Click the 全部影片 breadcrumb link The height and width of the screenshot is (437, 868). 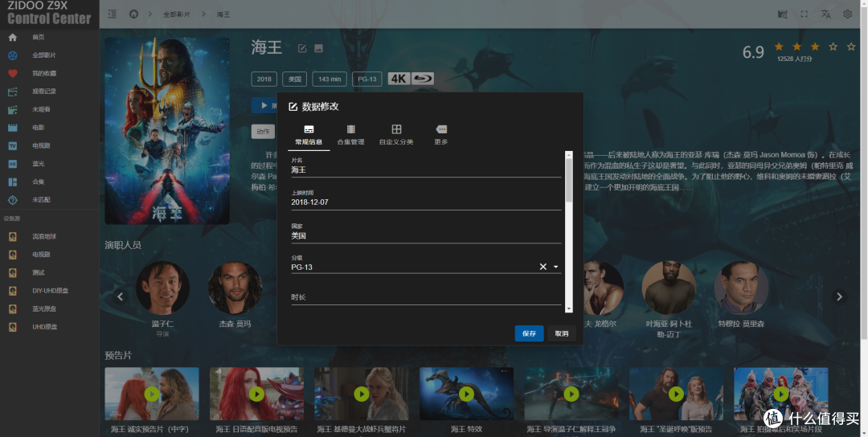(x=177, y=15)
